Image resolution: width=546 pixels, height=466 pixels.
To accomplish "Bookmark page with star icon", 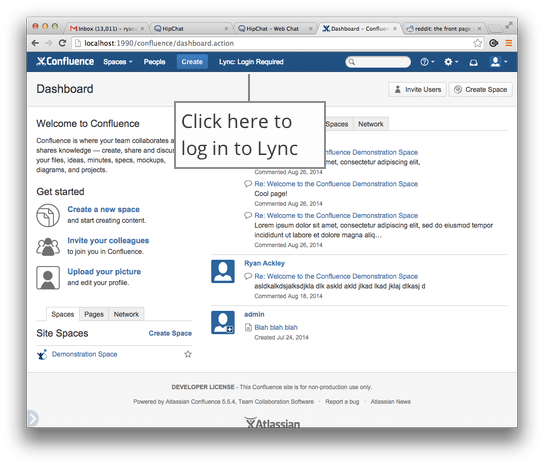I will 477,43.
